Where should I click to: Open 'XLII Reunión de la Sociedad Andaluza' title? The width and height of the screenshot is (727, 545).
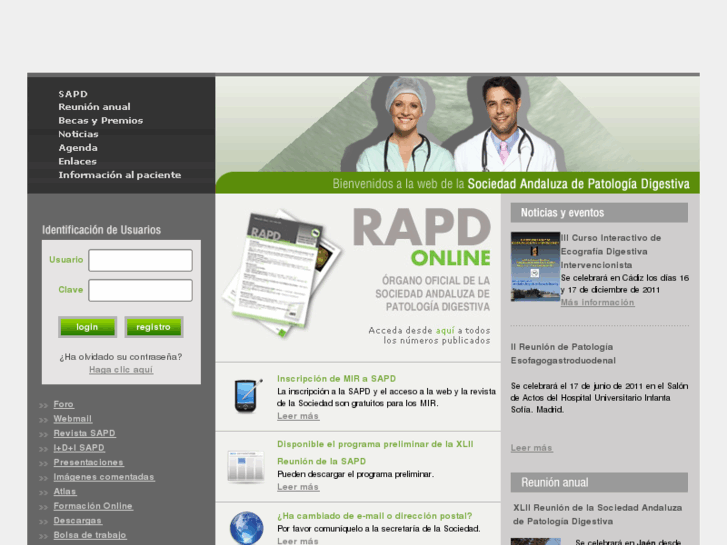[597, 514]
